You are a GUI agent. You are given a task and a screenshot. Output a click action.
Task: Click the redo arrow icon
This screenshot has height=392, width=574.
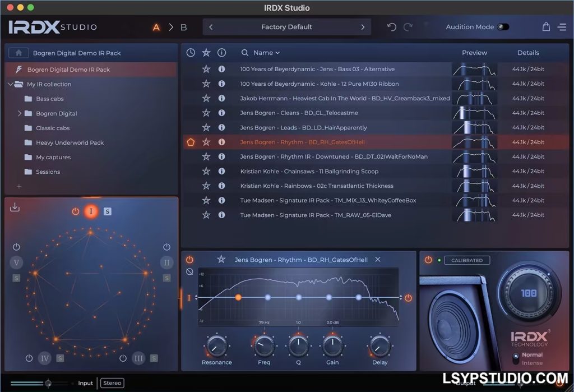408,27
